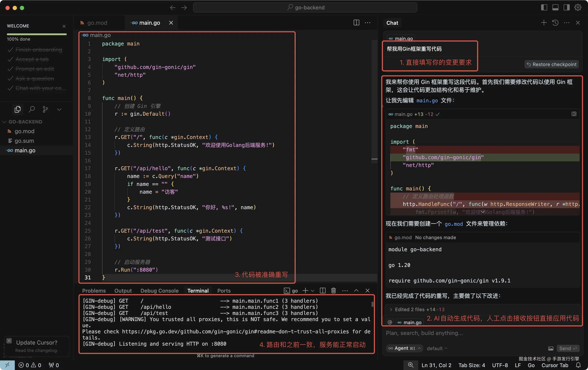The width and height of the screenshot is (588, 370).
Task: Toggle the bottom panel layout button
Action: click(x=555, y=8)
